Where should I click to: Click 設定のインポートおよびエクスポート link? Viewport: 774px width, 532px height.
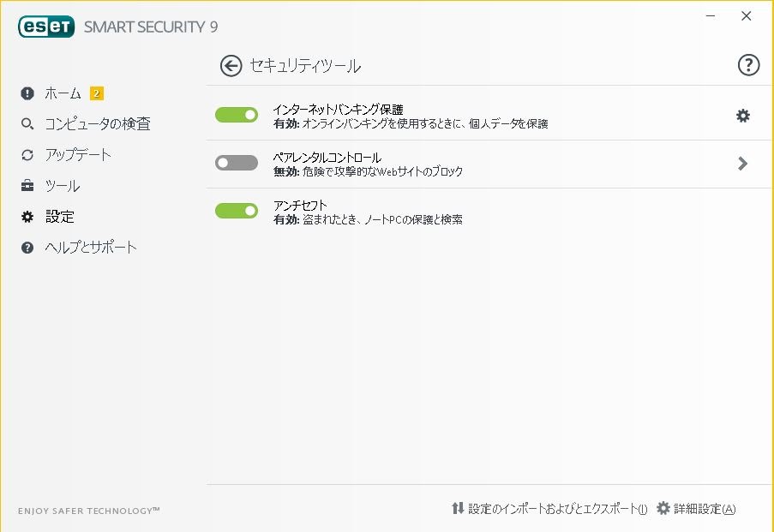point(556,509)
